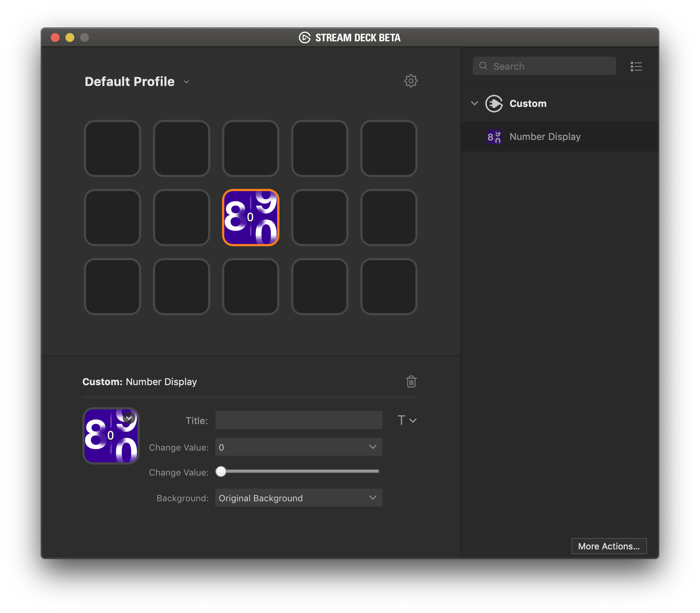Select the empty key right of Number Display
Viewport: 700px width, 613px height.
tap(320, 218)
